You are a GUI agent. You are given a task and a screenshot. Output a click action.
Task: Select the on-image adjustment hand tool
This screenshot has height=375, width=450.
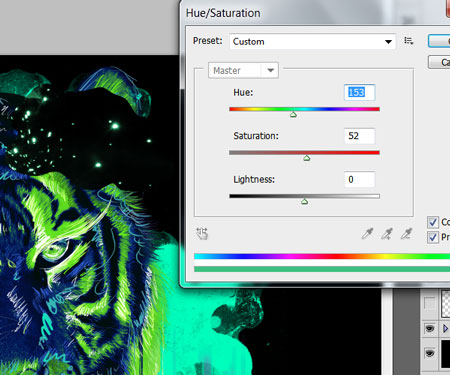pos(202,234)
